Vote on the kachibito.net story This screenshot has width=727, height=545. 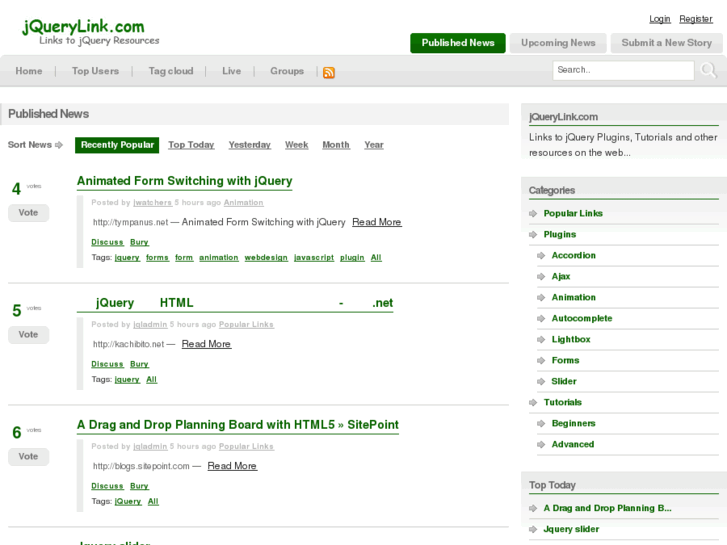pos(28,335)
